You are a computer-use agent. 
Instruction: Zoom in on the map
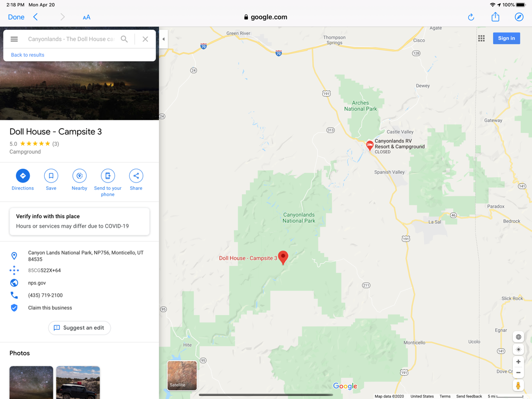518,362
